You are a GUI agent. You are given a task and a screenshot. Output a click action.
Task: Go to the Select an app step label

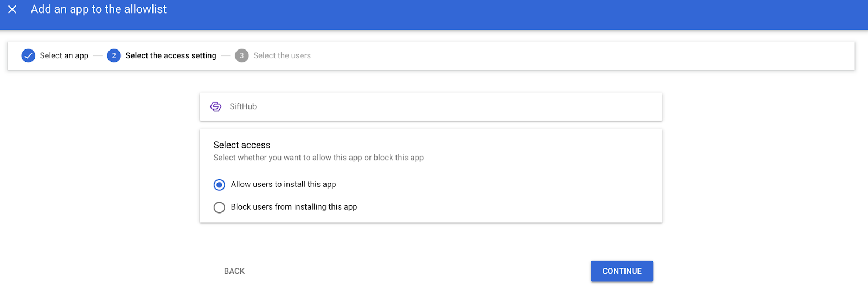pyautogui.click(x=64, y=55)
